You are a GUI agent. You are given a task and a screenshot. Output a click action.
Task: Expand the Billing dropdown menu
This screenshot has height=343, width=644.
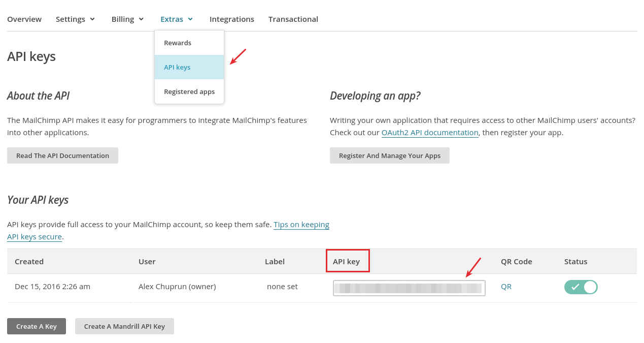click(x=128, y=19)
